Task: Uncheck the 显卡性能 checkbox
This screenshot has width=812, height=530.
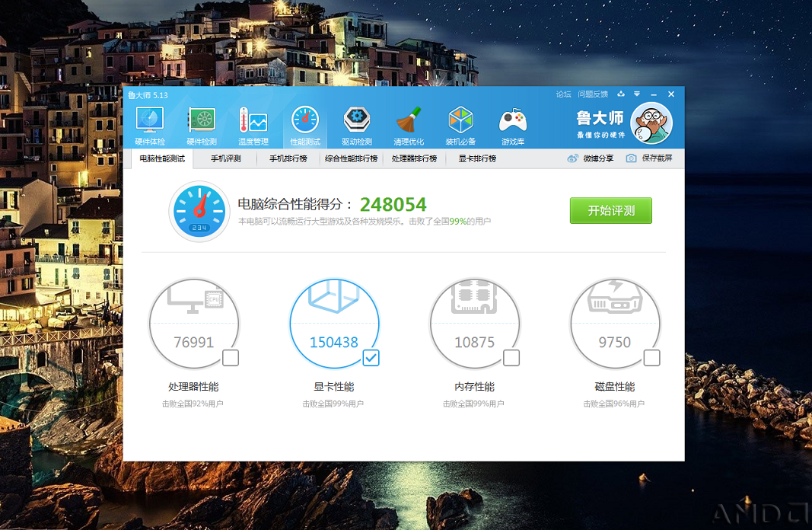Action: (x=371, y=358)
